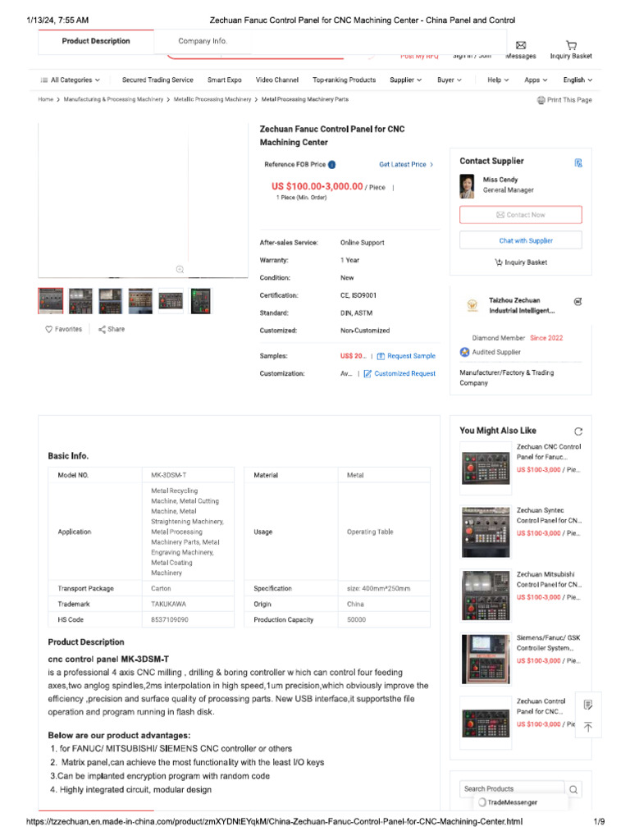Open Video Channel menu item

277,80
